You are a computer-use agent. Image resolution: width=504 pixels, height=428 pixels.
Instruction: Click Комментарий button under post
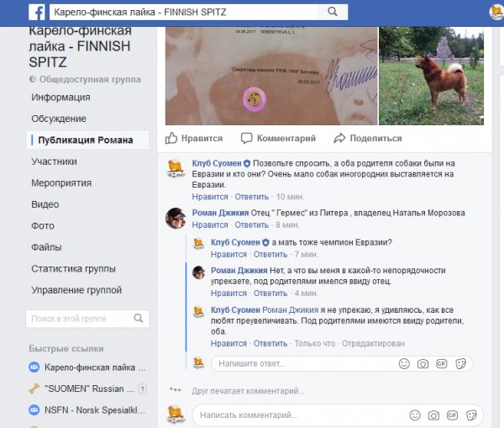[278, 139]
